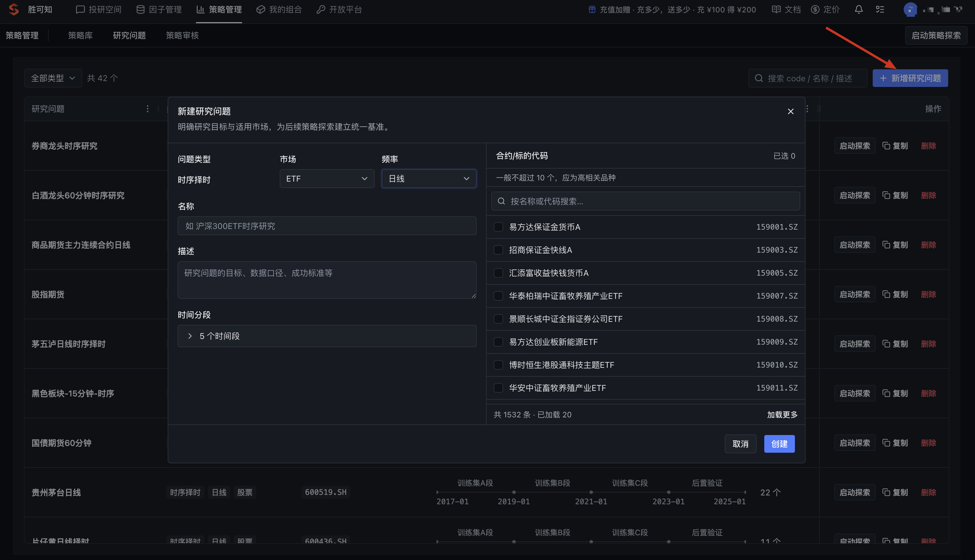Open 因子管理 in top navigation
Screen dimensions: 975x560
coord(159,10)
